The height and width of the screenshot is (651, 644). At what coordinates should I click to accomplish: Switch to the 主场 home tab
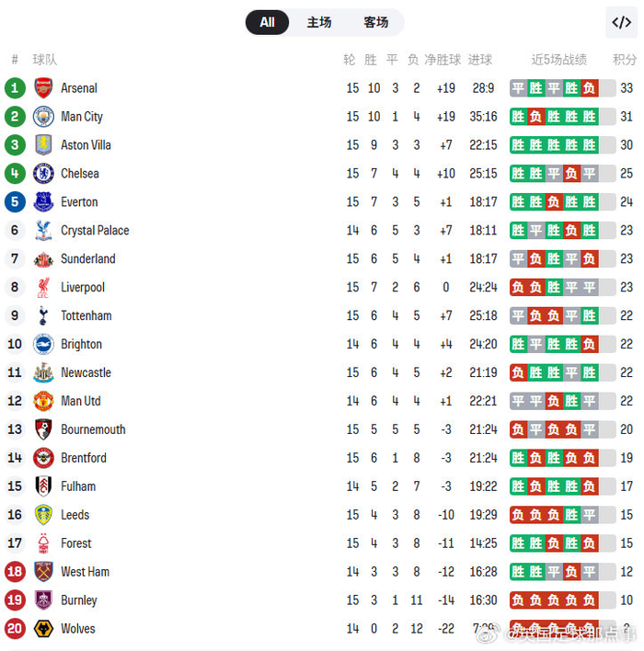[319, 22]
